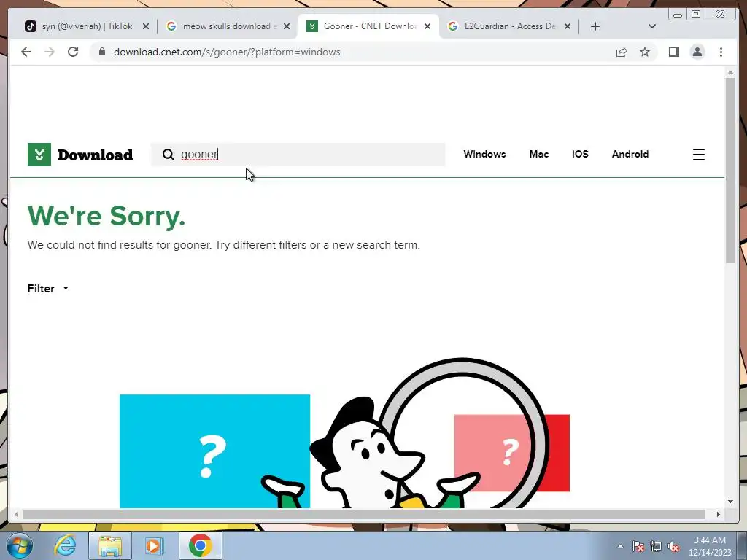
Task: Click the address bar URL
Action: pos(227,52)
